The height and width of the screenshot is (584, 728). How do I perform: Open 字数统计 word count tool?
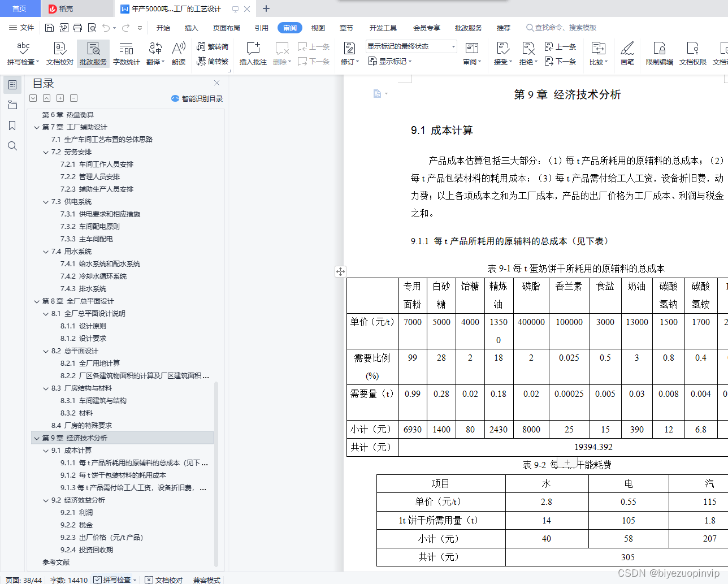(127, 54)
